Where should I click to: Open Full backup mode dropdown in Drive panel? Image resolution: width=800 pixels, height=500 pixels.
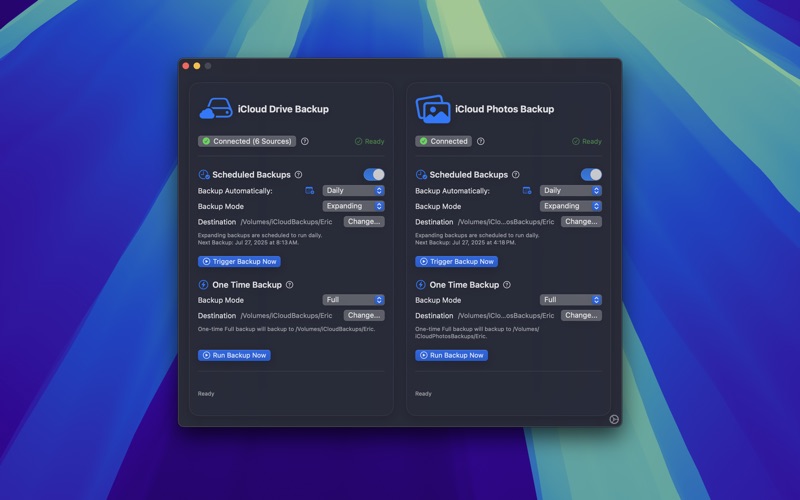(354, 300)
